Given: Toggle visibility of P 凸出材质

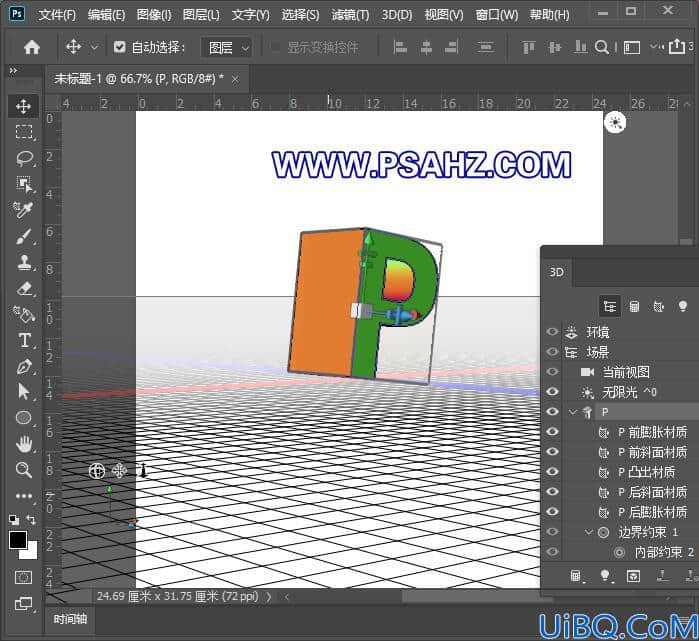Looking at the screenshot, I should [x=552, y=471].
